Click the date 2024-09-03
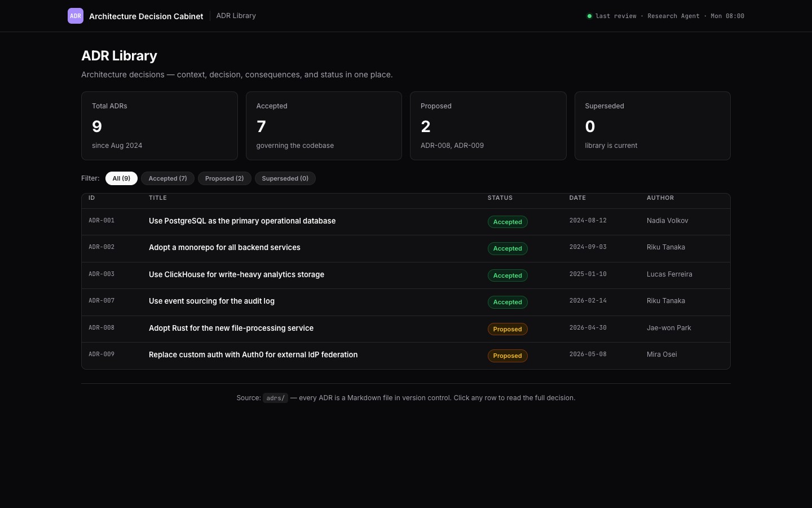This screenshot has width=812, height=508. point(588,247)
